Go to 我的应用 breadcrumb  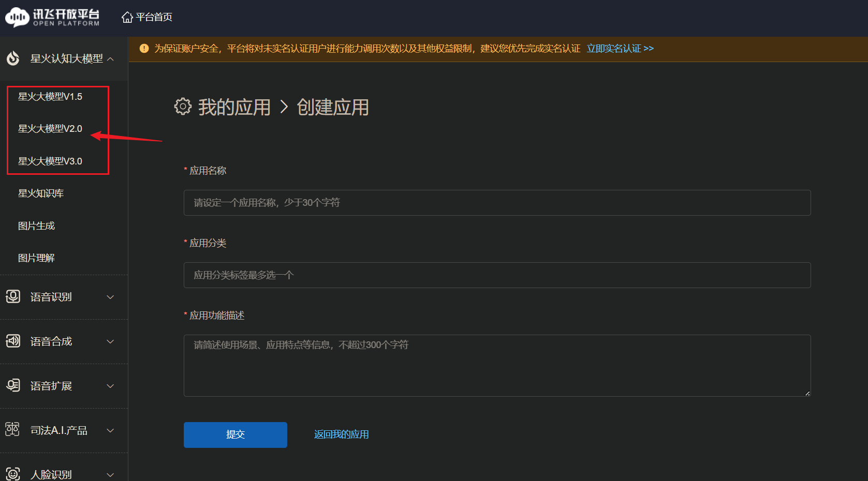234,108
